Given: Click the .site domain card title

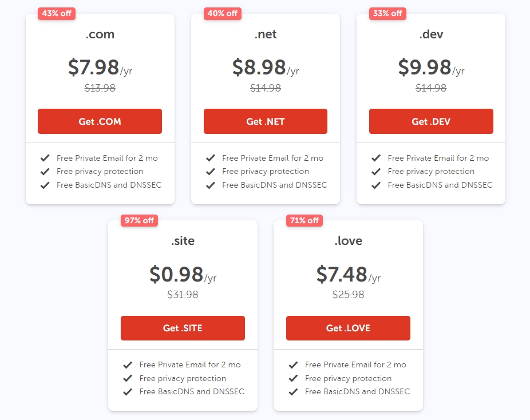Looking at the screenshot, I should coord(183,241).
